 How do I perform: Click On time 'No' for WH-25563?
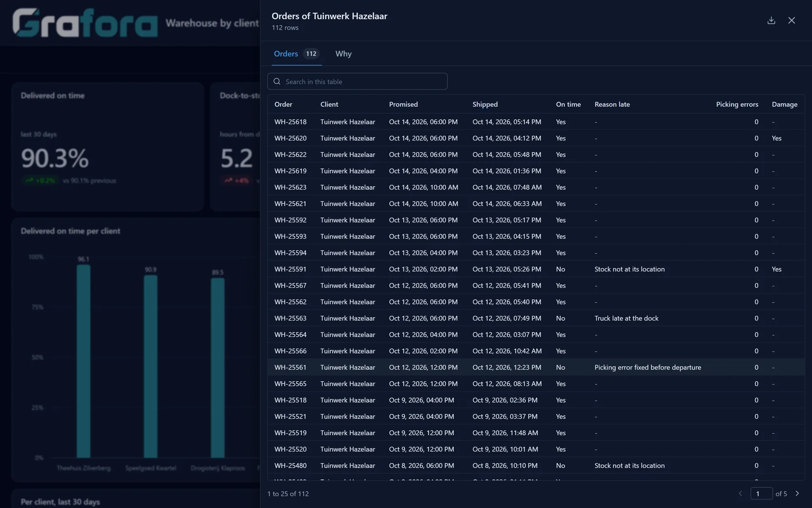click(x=560, y=318)
